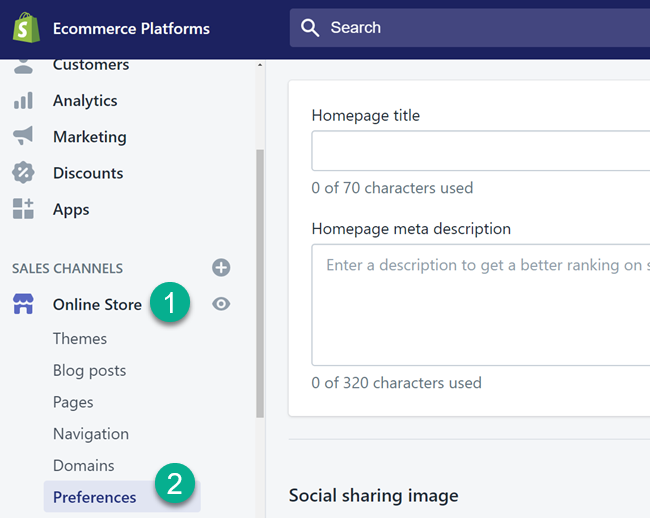View online store via eye icon
The height and width of the screenshot is (518, 650).
tap(221, 304)
